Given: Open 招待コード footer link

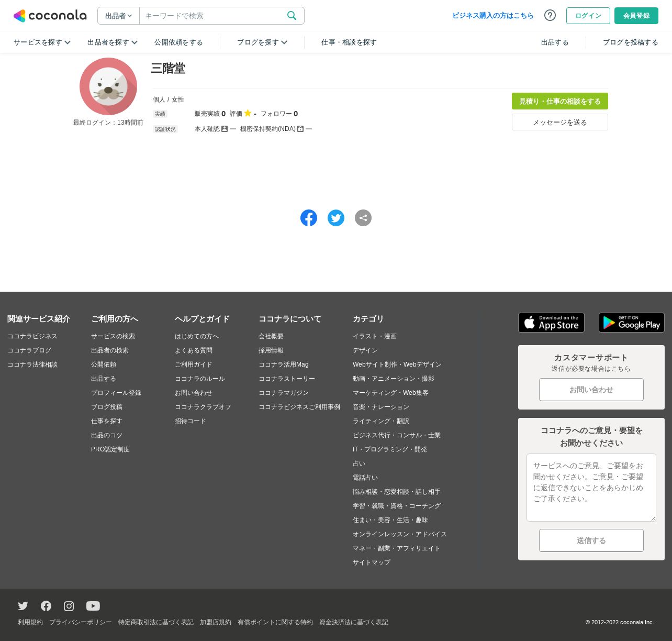Looking at the screenshot, I should [191, 421].
